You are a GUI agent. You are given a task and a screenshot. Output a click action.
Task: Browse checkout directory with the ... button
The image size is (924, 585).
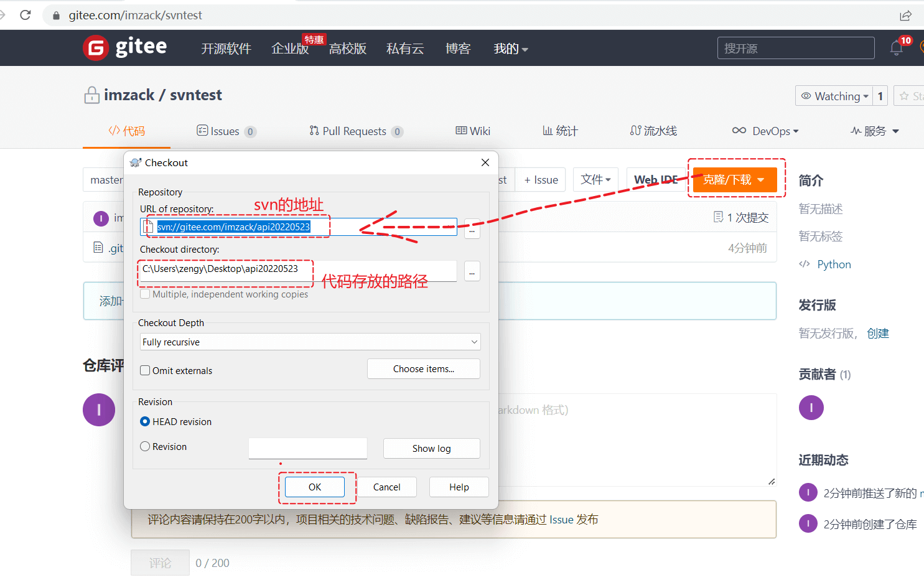coord(472,271)
